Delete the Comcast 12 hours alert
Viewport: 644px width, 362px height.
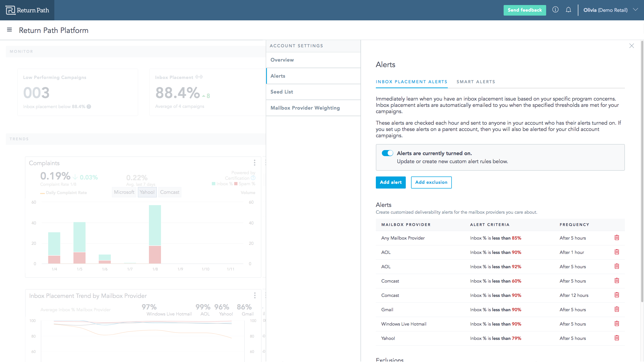click(x=617, y=295)
